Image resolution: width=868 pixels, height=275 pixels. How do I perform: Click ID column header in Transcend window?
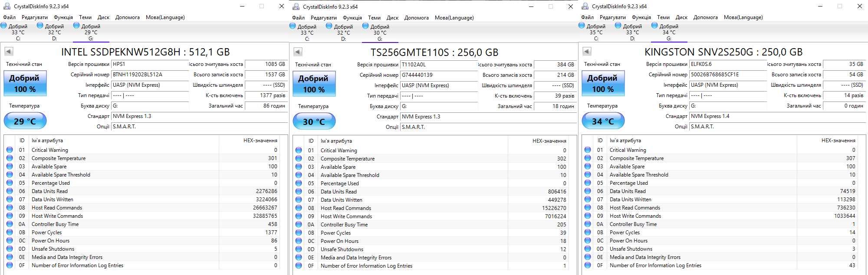click(311, 141)
